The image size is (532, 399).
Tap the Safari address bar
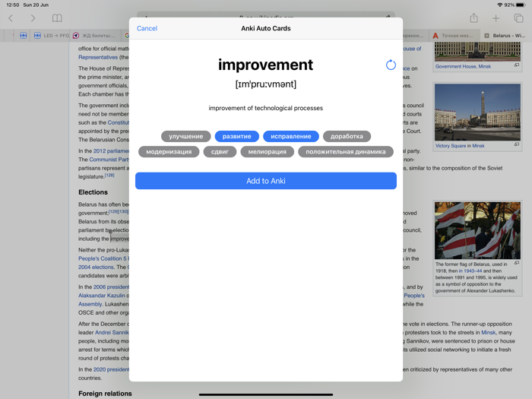coord(266,15)
